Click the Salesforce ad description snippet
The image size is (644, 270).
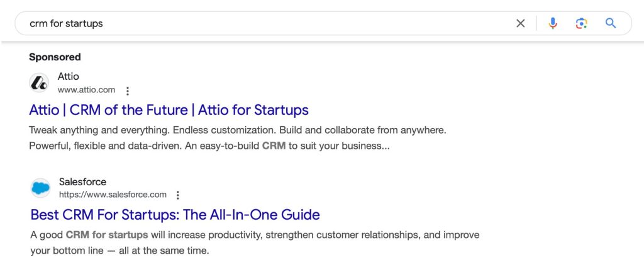(254, 242)
